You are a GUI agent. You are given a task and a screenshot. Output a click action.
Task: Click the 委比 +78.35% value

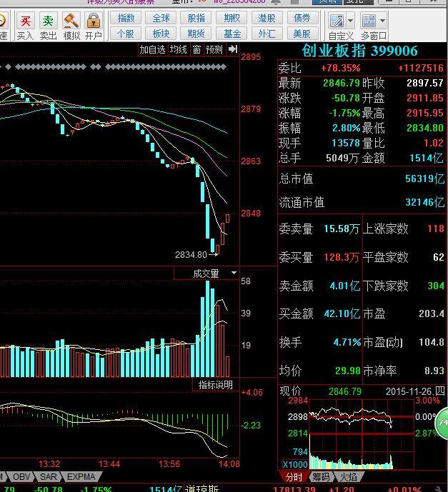click(341, 68)
